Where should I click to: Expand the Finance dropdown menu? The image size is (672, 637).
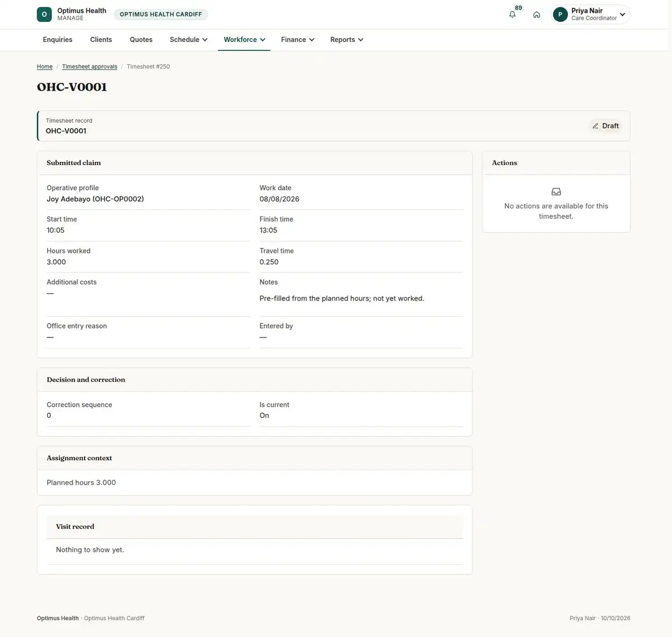click(x=297, y=40)
